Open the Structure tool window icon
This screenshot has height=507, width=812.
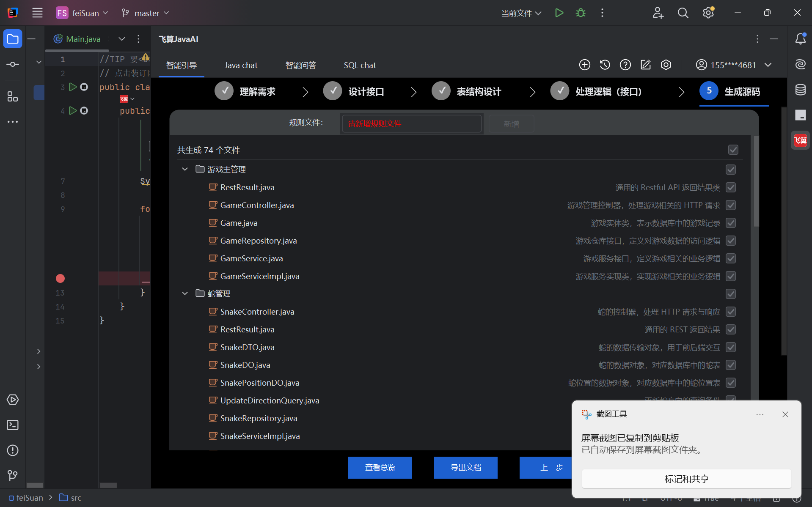click(13, 97)
